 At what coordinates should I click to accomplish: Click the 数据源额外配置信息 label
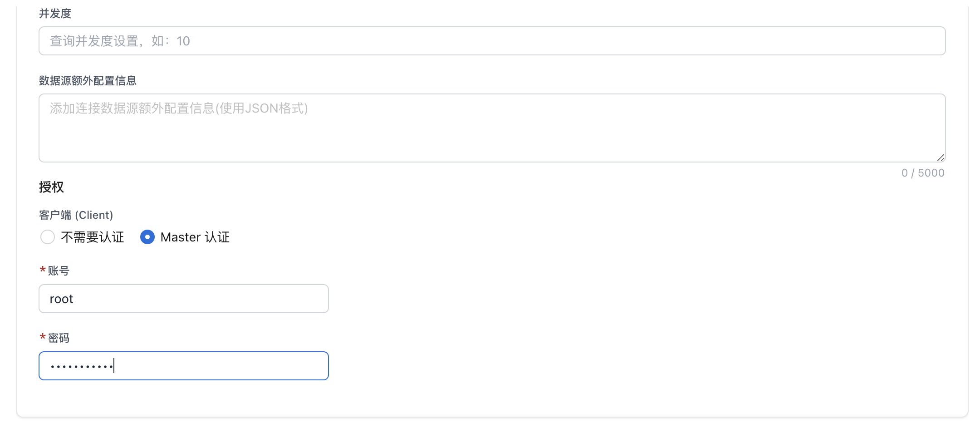click(88, 81)
